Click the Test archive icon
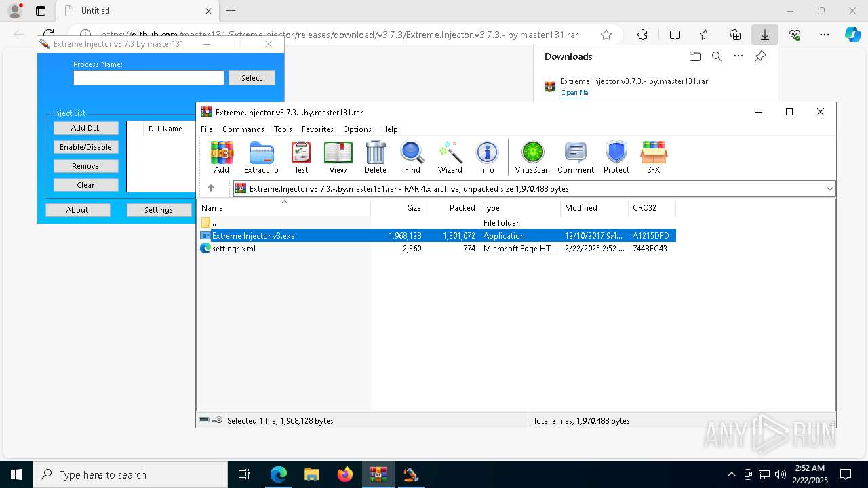This screenshot has width=868, height=488. click(x=301, y=157)
